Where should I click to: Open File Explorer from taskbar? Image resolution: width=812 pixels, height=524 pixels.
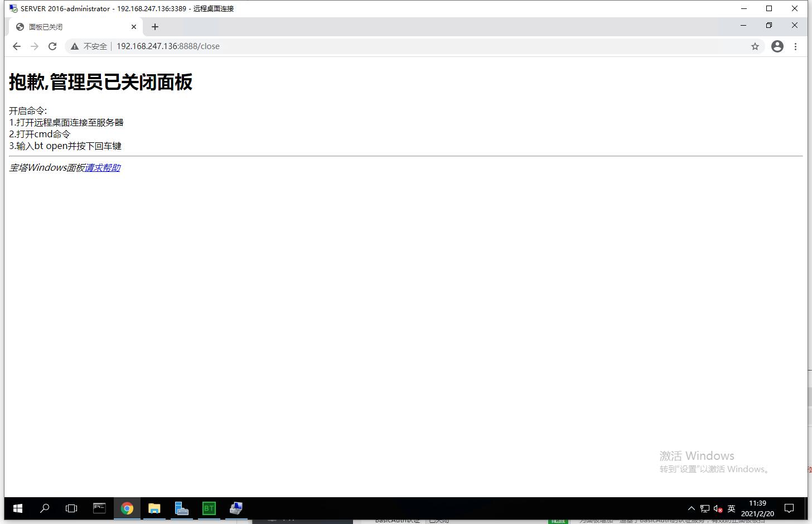[x=154, y=508]
